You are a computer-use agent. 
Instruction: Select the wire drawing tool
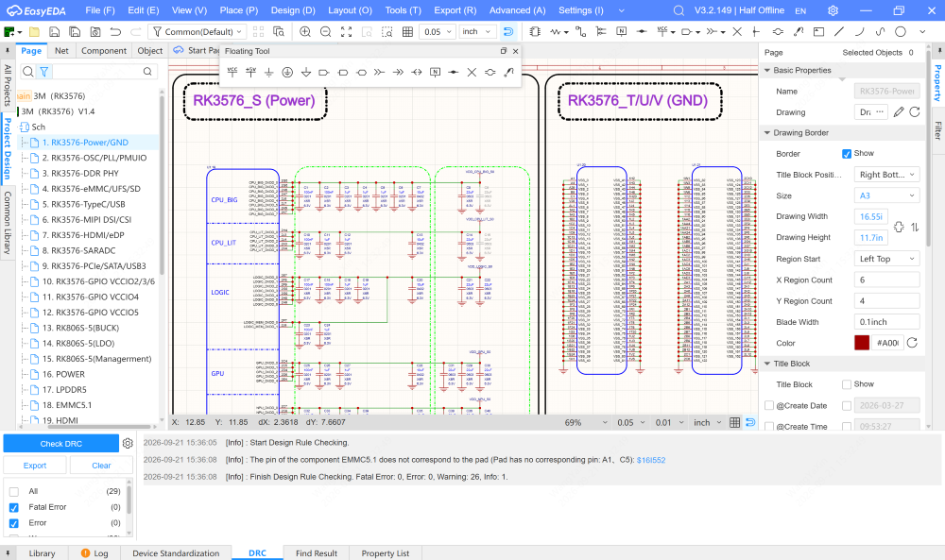coord(580,32)
